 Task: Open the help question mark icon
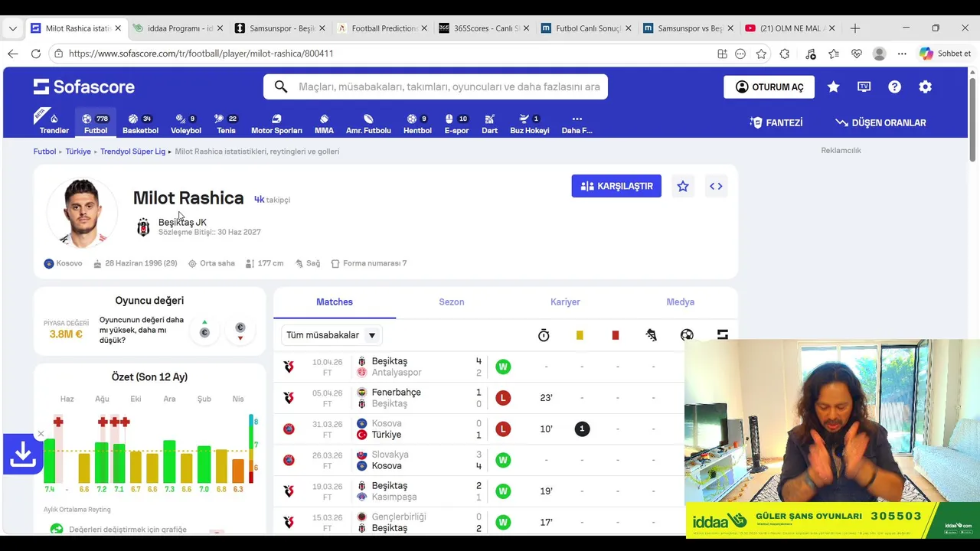[894, 87]
